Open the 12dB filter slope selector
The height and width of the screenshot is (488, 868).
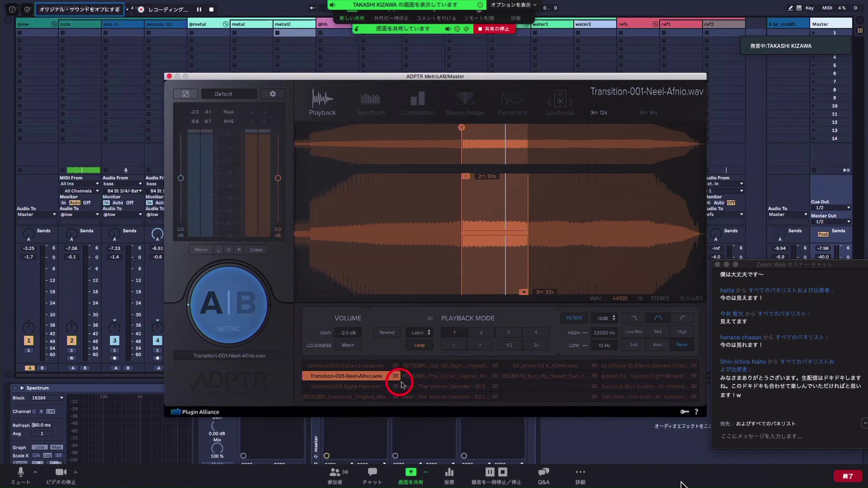(x=604, y=318)
